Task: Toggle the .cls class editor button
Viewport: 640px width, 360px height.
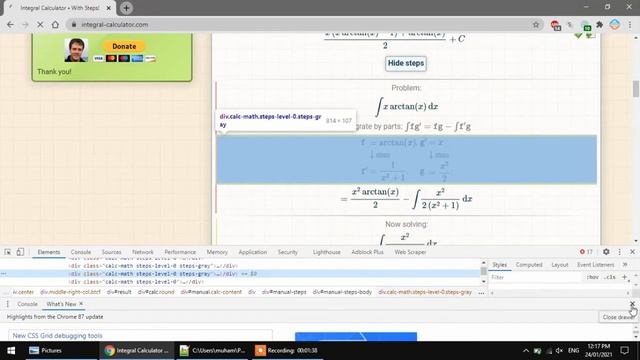Action: tap(610, 277)
